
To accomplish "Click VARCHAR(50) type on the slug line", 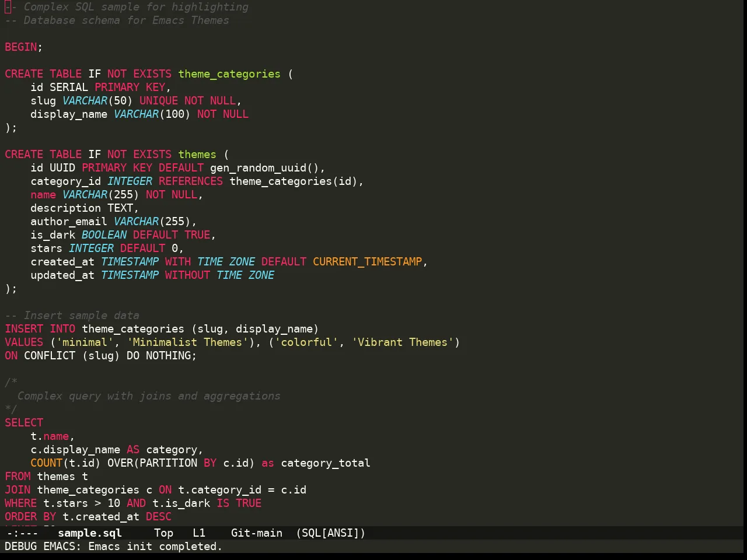I will click(x=97, y=101).
